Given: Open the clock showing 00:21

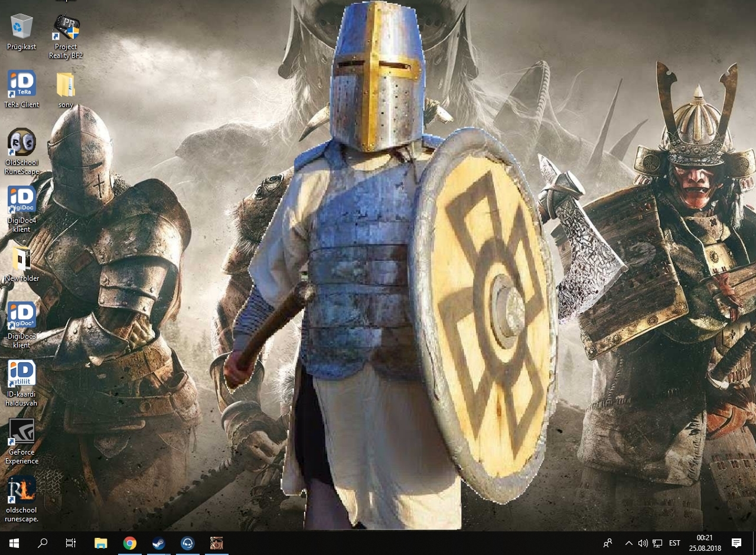Looking at the screenshot, I should 705,543.
